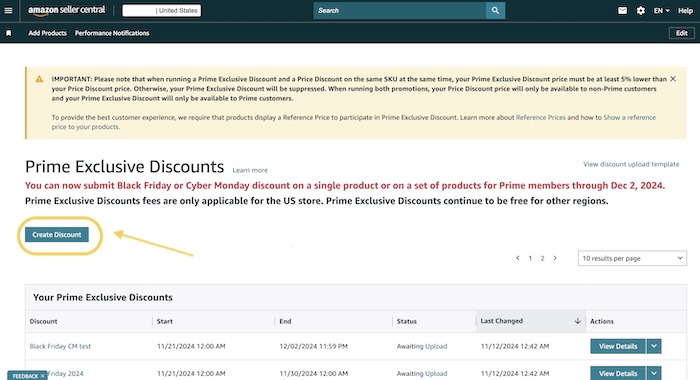Viewport: 700px width, 380px height.
Task: Sort by the End column header
Action: [x=285, y=321]
